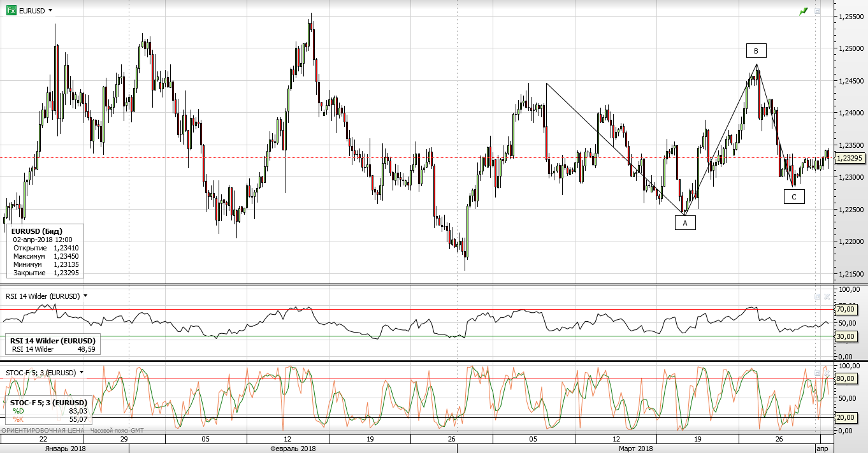Expand the RSI 14 Wilder dropdown menu

[x=85, y=296]
